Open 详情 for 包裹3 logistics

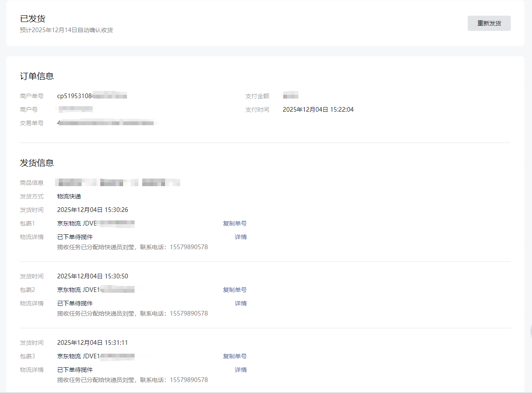coord(240,370)
